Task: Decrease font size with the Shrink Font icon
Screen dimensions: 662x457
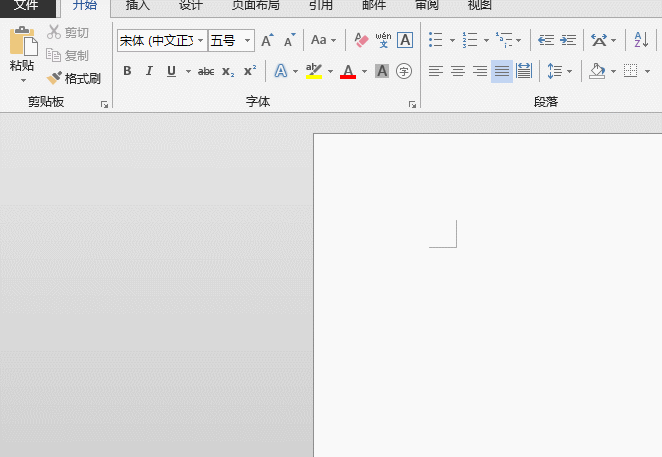Action: click(x=290, y=41)
